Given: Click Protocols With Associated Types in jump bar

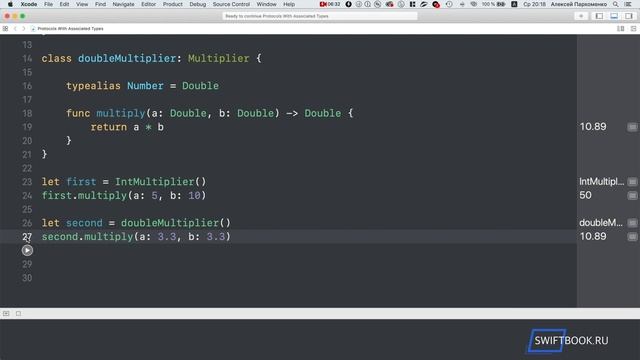Looking at the screenshot, I should coord(70,29).
